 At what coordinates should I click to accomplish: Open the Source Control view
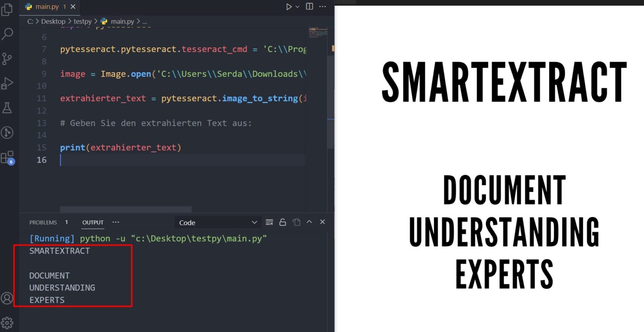(7, 59)
